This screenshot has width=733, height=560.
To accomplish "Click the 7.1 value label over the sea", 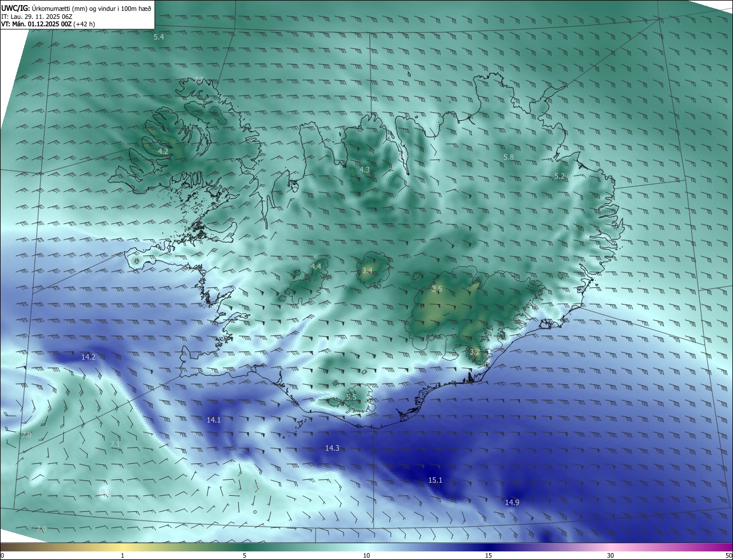I will (x=115, y=444).
